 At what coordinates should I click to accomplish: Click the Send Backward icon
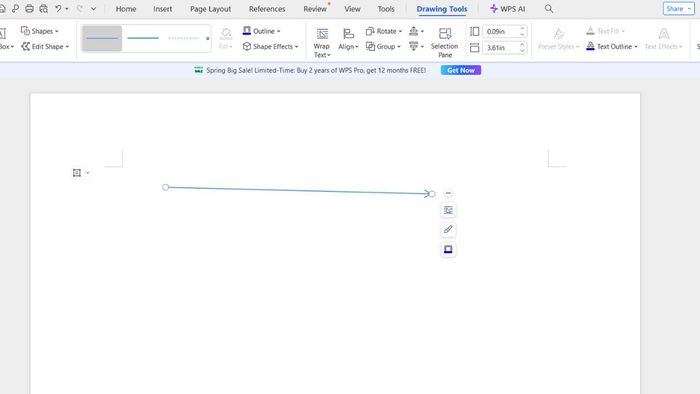[413, 46]
